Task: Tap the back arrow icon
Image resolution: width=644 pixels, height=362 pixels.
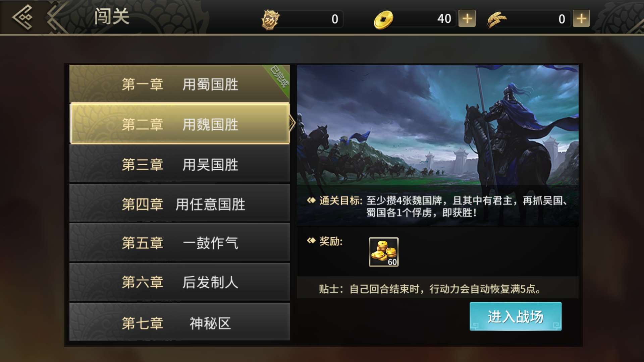Action: pos(22,17)
